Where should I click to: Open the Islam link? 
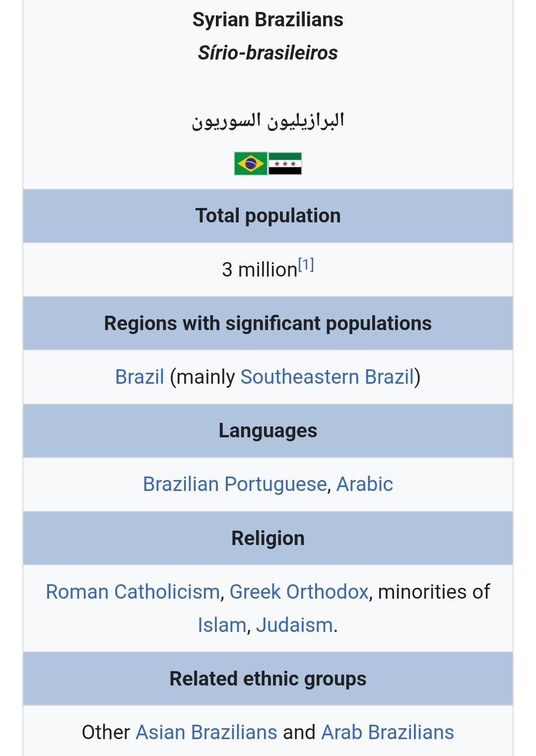(222, 625)
